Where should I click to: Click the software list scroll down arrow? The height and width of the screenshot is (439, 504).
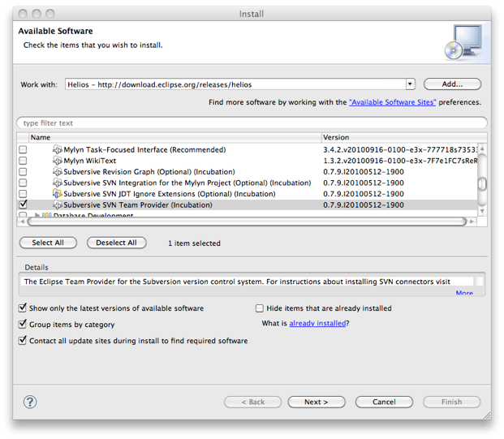click(482, 211)
